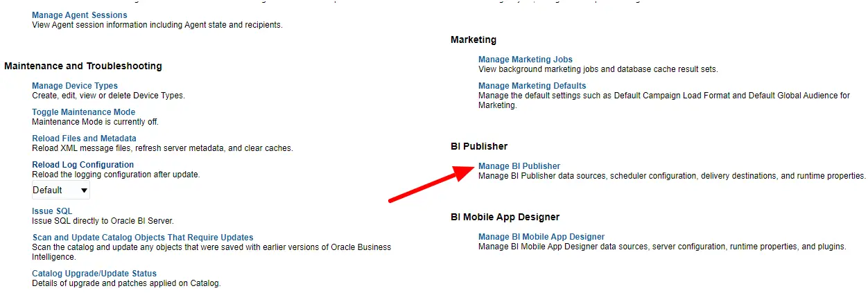This screenshot has width=868, height=302.
Task: Click 'Reload XML message files' description text
Action: 162,148
